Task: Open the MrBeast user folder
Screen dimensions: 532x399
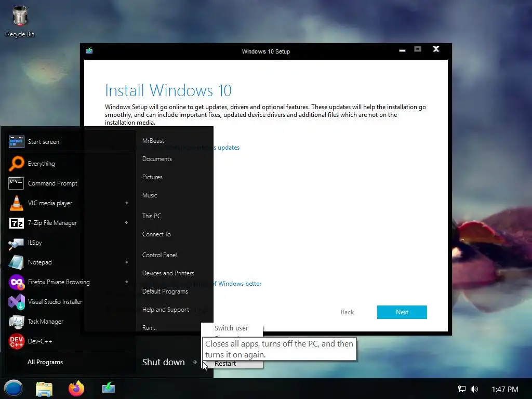Action: [153, 140]
